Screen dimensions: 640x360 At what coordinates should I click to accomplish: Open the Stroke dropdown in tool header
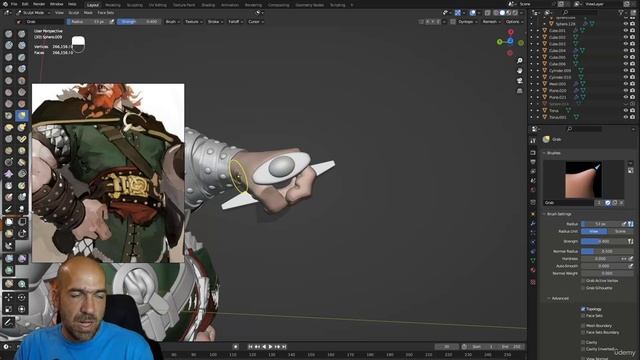pos(215,22)
